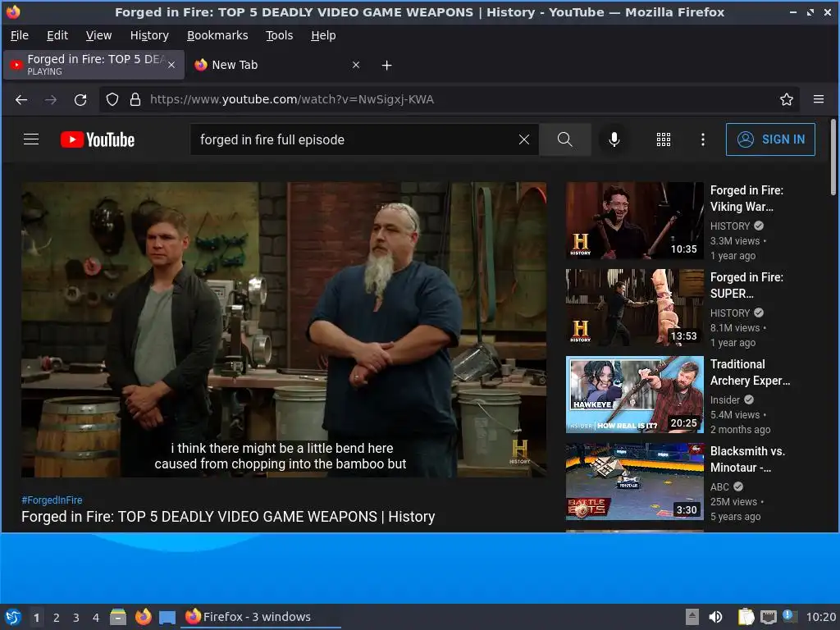Click the 'Forged in Fire: SUPER...' title
840x630 pixels.
(x=746, y=285)
